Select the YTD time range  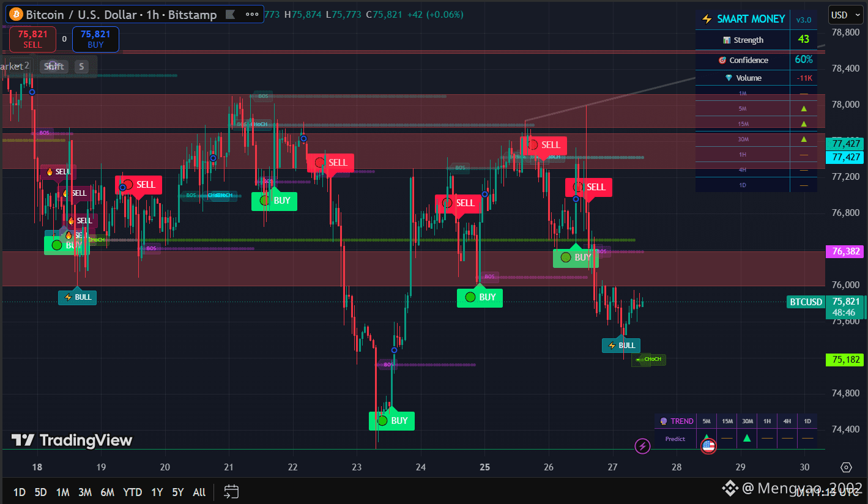point(133,492)
